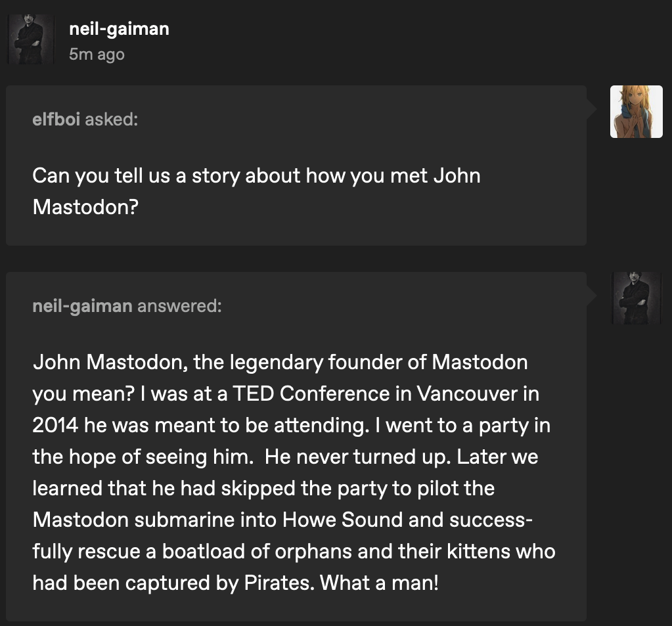Click the answer bubble's pointer arrow
Screen dimensions: 672x626
(592, 296)
